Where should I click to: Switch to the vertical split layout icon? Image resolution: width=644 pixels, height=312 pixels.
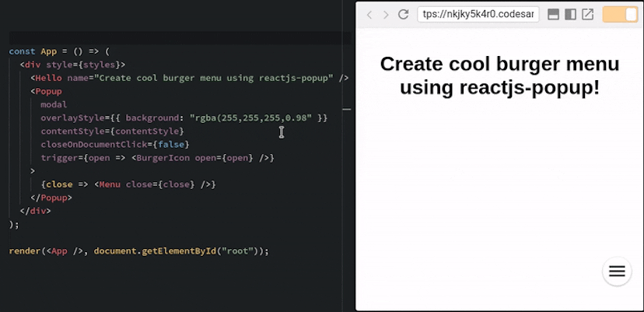pyautogui.click(x=570, y=15)
